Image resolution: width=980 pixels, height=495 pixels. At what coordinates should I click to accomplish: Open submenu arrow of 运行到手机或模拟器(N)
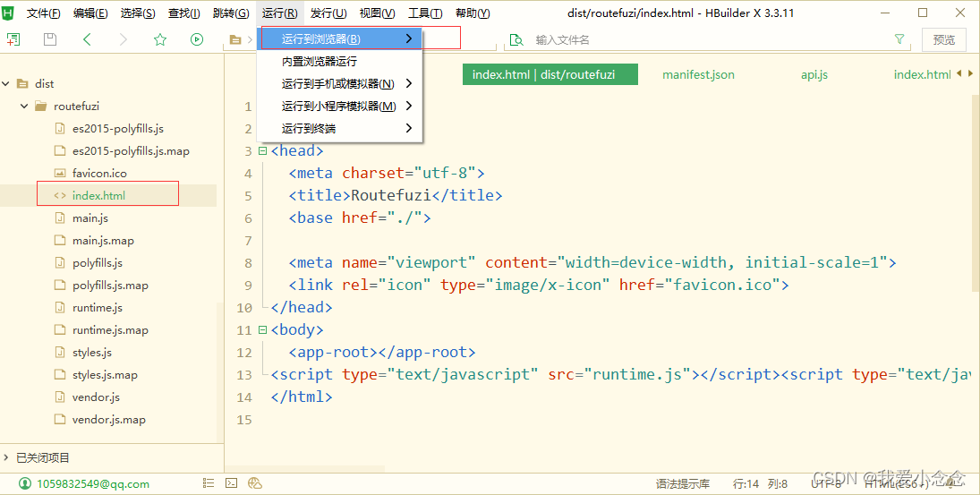pyautogui.click(x=409, y=83)
